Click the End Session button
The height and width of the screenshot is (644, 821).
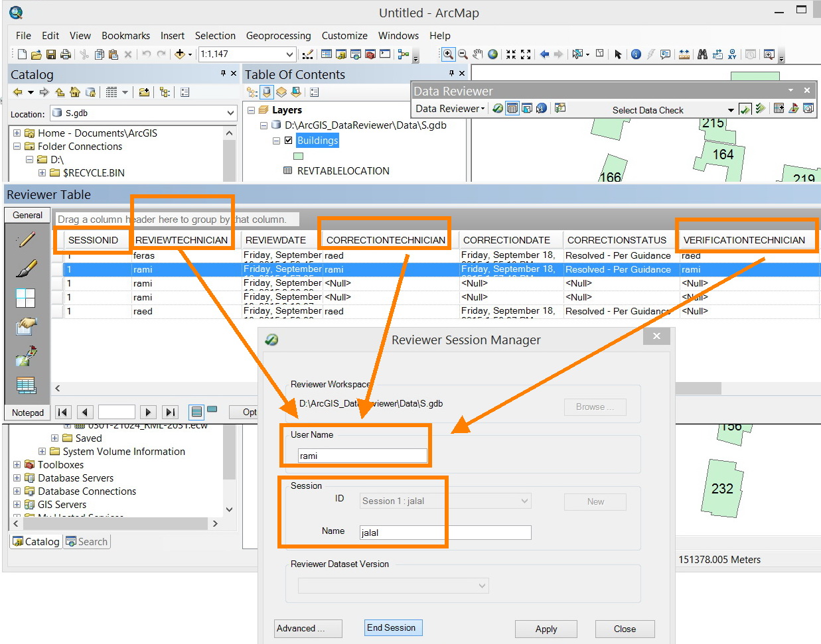pyautogui.click(x=392, y=627)
